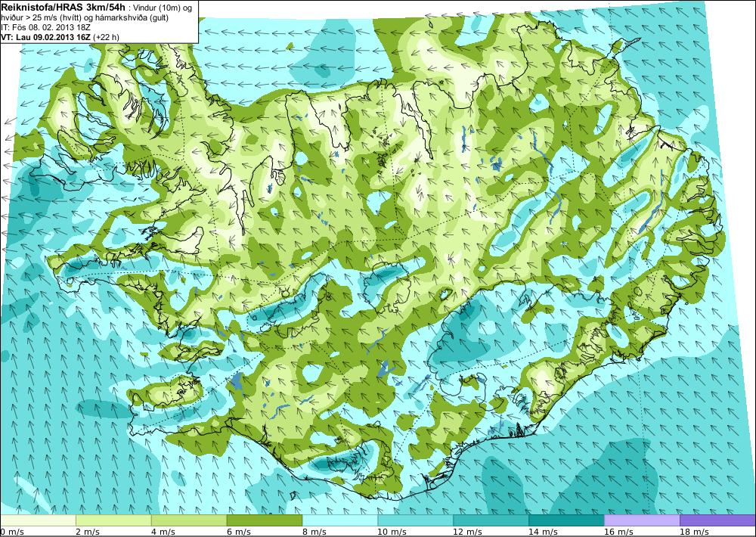Click the '14 m/s' legend label
The width and height of the screenshot is (756, 537).
tap(543, 532)
